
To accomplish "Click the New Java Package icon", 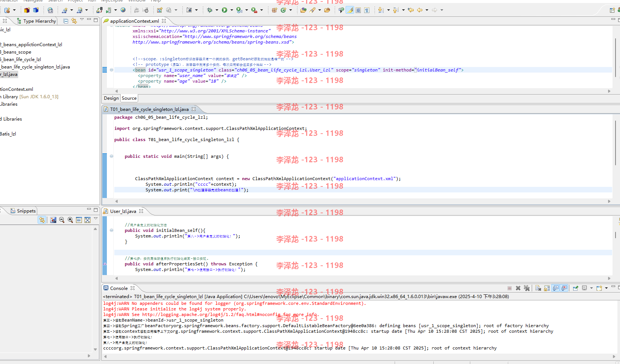I will click(x=274, y=10).
